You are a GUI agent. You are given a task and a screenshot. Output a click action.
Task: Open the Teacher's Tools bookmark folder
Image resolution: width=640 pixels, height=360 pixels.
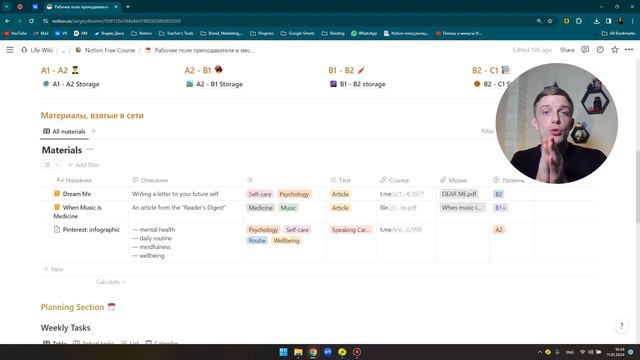[x=176, y=33]
